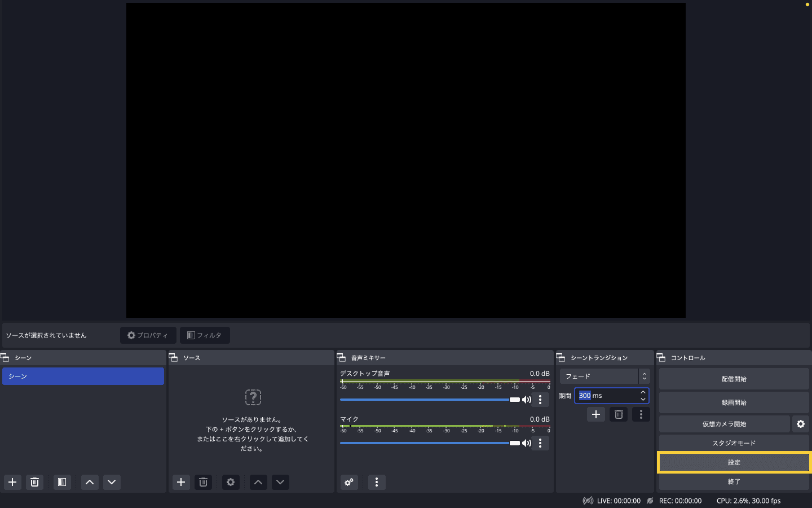Screen dimensions: 812x508
Task: Pop out the ソース dock icon
Action: pyautogui.click(x=174, y=357)
